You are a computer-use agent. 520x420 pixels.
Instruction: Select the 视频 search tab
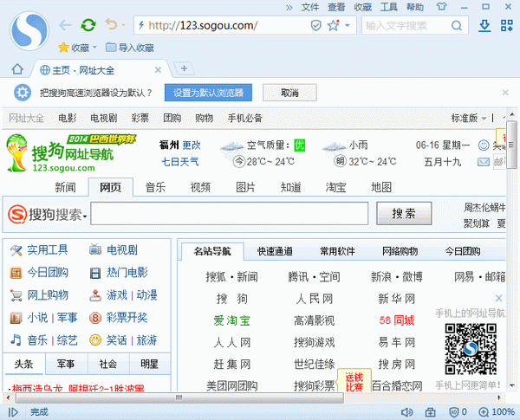point(200,187)
